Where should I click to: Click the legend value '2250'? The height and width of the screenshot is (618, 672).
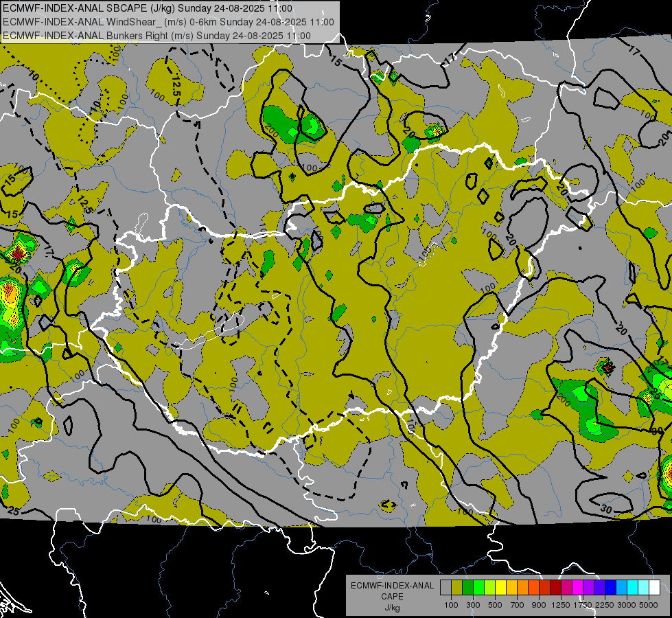(605, 605)
